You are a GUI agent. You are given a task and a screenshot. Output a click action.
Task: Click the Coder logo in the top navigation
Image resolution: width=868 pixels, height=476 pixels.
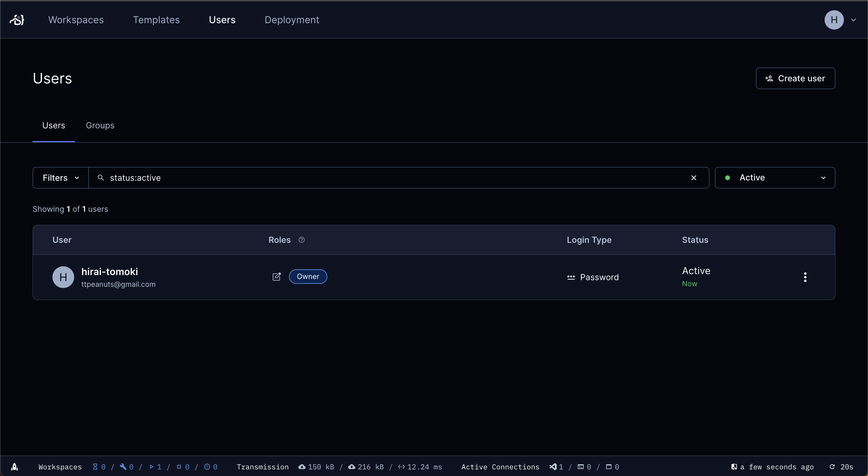pyautogui.click(x=17, y=20)
